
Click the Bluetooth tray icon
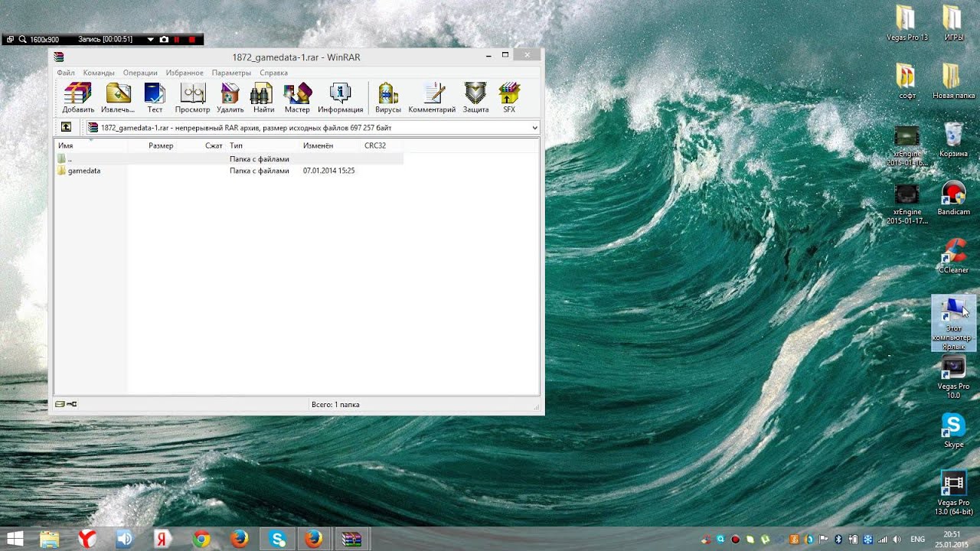[x=838, y=540]
